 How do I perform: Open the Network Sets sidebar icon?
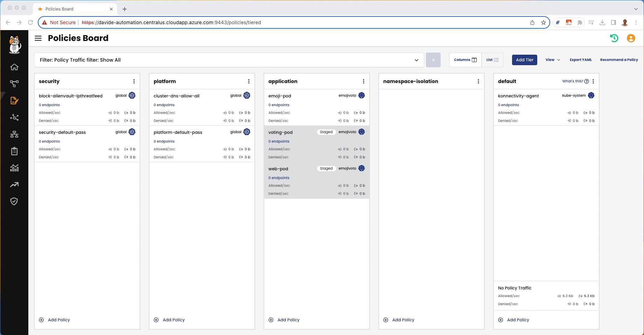[x=14, y=134]
